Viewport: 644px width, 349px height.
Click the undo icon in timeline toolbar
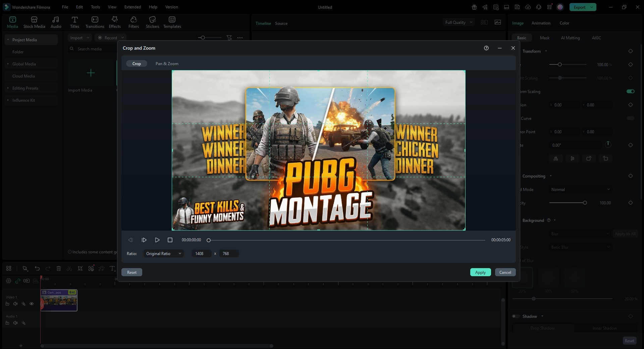click(37, 268)
